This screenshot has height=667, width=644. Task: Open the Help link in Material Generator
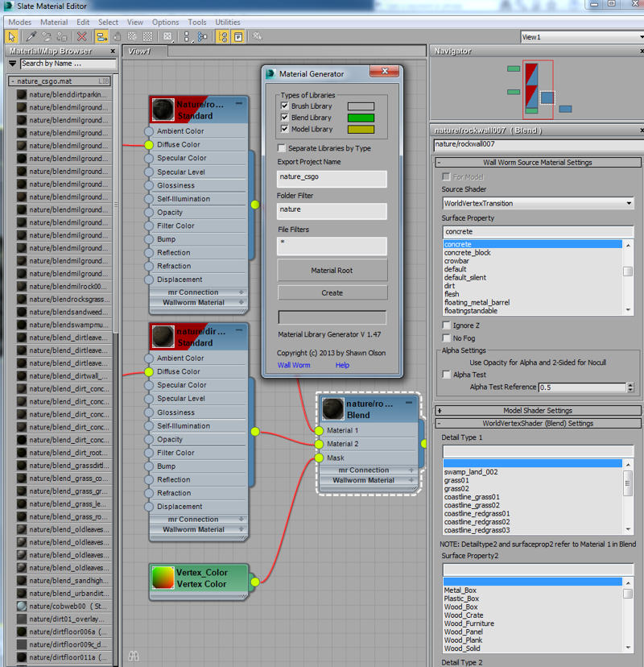coord(342,365)
